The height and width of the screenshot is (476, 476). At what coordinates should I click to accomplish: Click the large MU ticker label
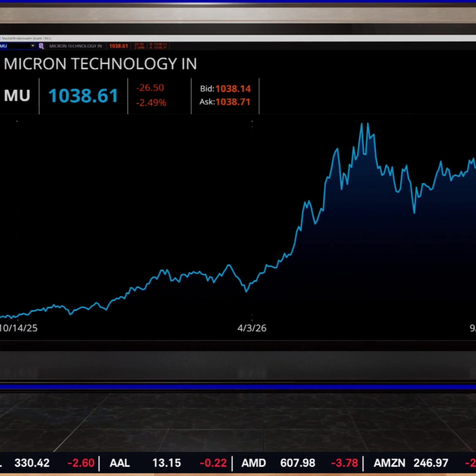click(x=17, y=95)
